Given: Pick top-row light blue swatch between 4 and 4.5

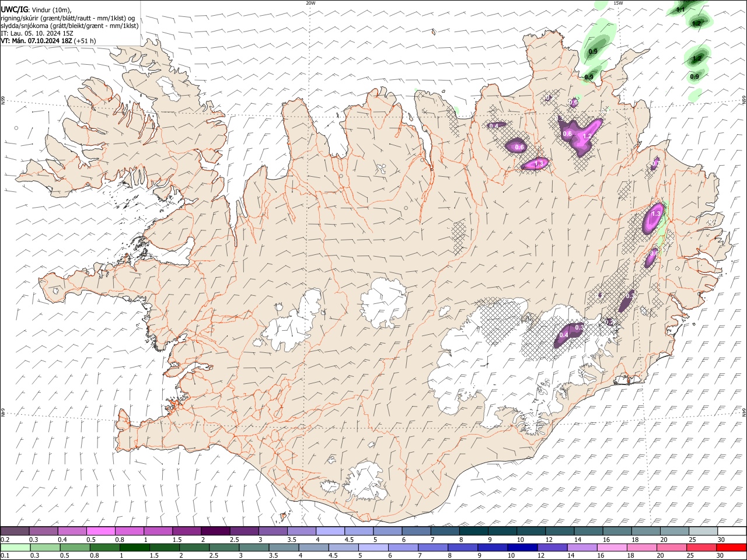Looking at the screenshot, I should click(330, 531).
